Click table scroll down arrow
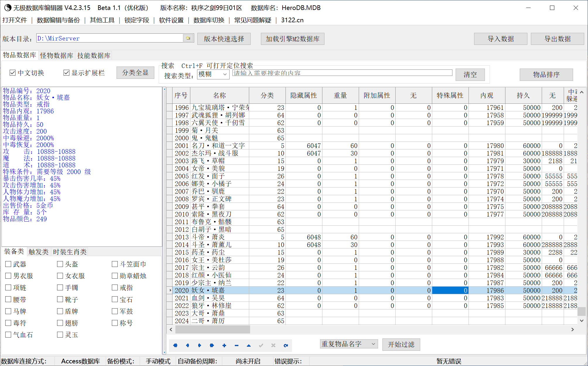The image size is (588, 366). (582, 321)
